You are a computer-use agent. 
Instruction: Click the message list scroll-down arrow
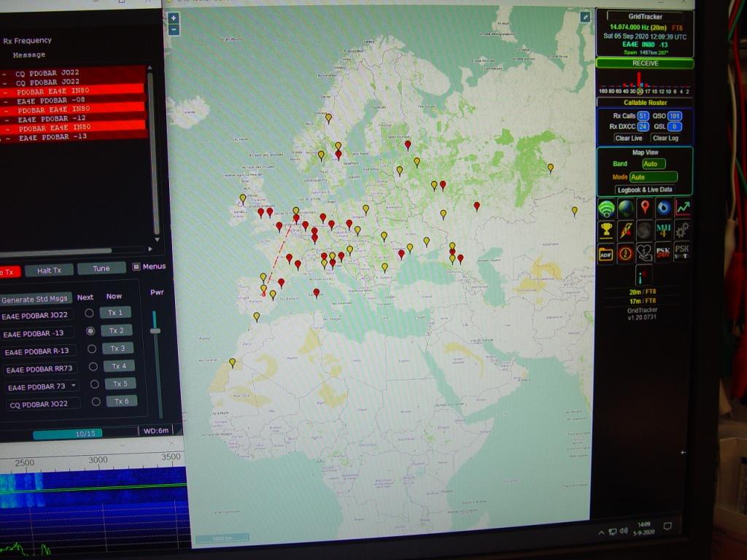[157, 239]
